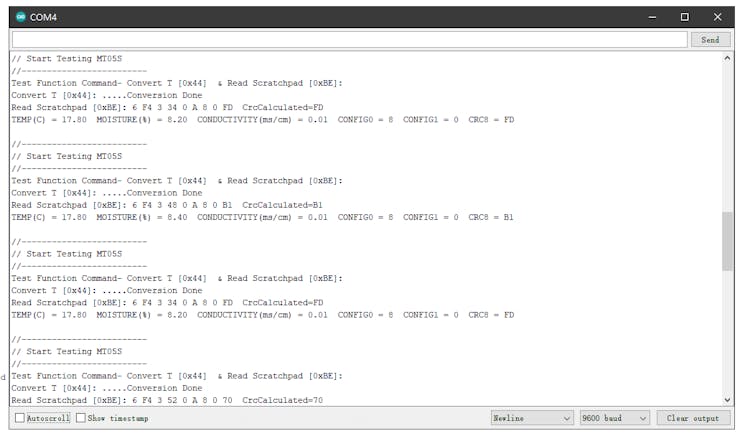Click the 'MOISTURE(%) = 8.40' output line
The height and width of the screenshot is (436, 740).
[262, 218]
